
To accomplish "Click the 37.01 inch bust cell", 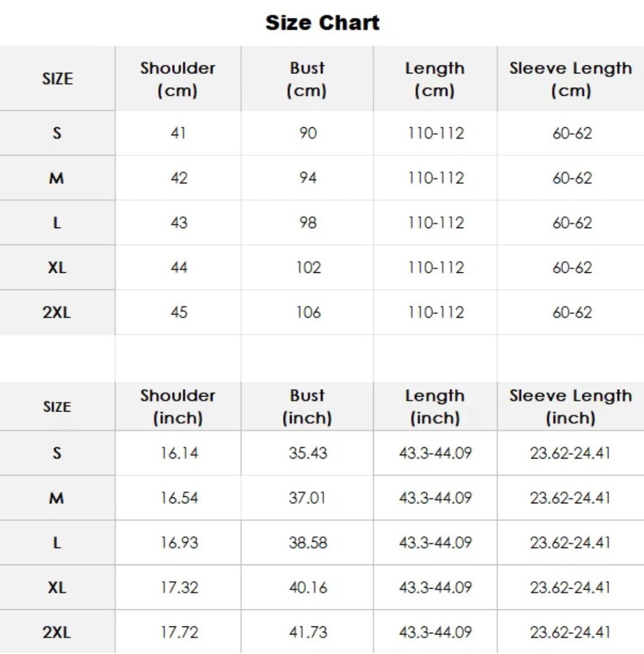I will pos(308,498).
